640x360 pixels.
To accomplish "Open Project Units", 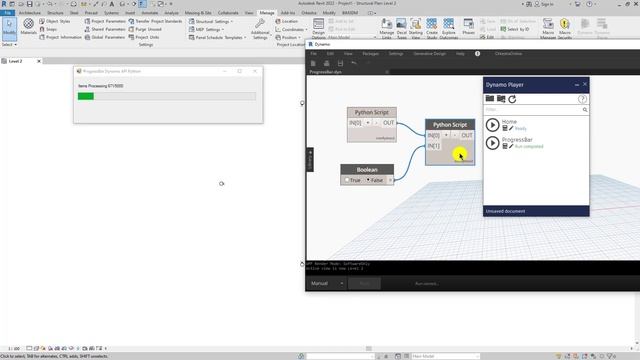I will [144, 37].
